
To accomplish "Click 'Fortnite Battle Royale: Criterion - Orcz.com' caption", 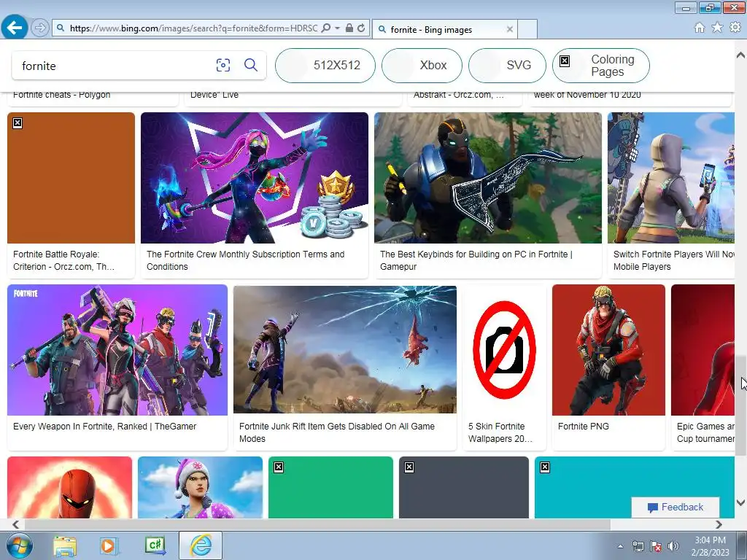I will coord(64,260).
